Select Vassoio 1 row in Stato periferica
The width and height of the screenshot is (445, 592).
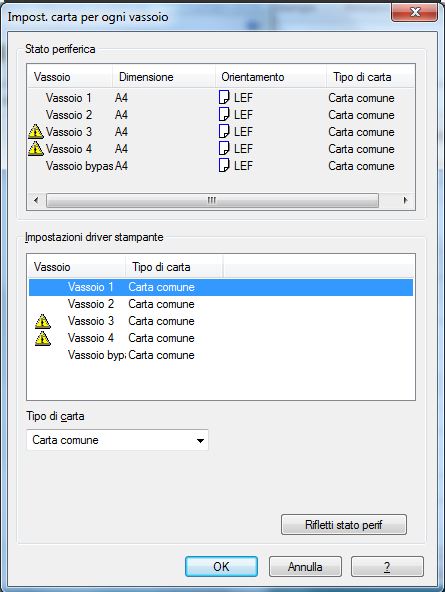221,98
